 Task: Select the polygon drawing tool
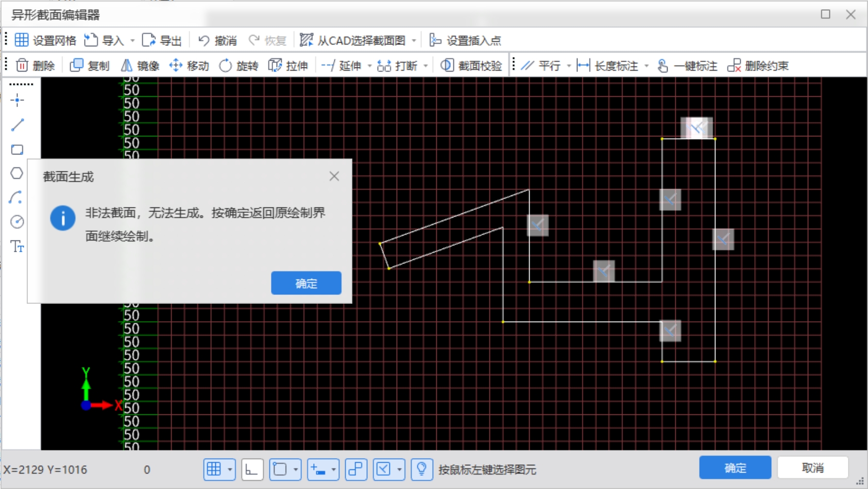(17, 173)
